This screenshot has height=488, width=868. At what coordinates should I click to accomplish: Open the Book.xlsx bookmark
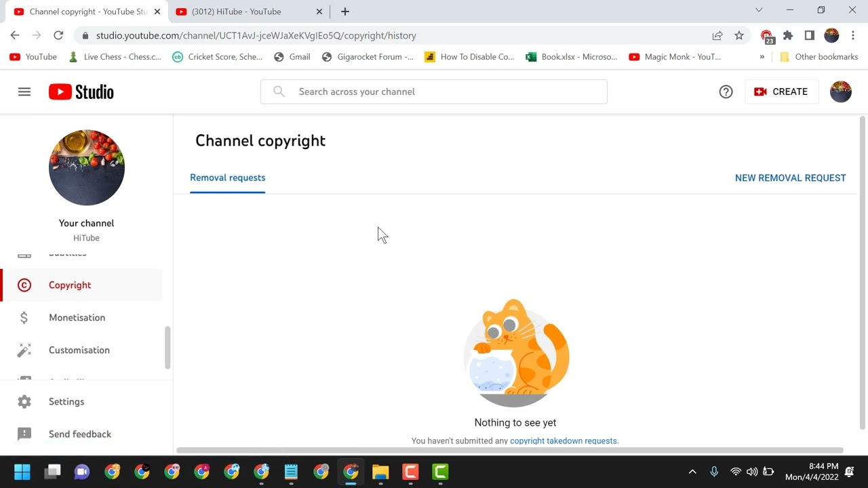click(572, 57)
